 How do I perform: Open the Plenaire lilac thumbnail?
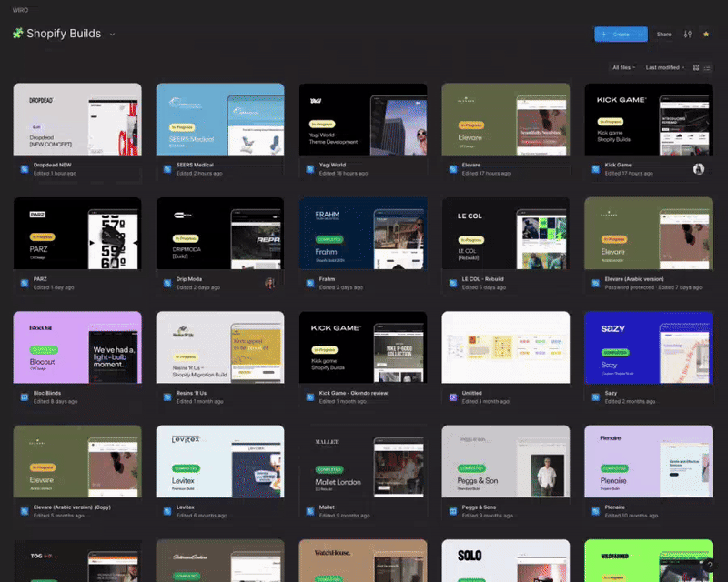click(x=649, y=461)
